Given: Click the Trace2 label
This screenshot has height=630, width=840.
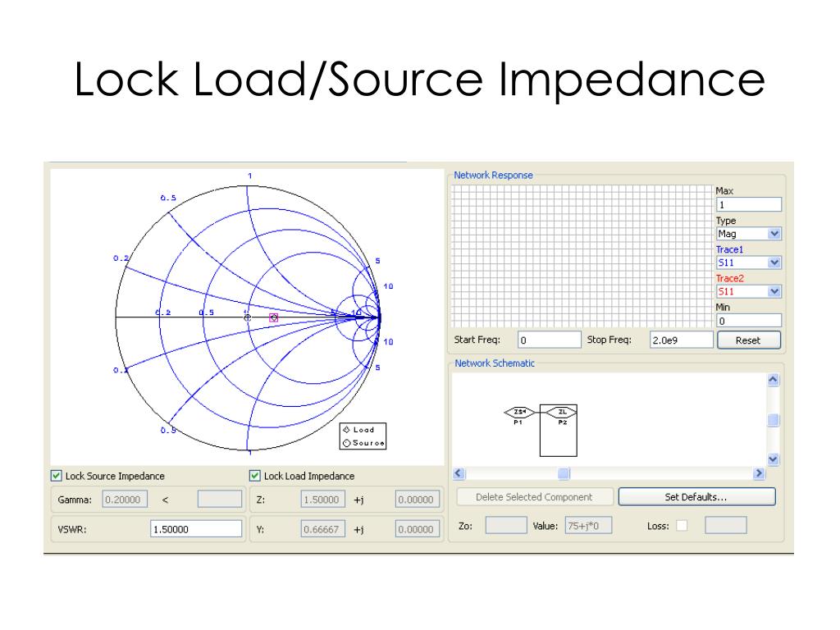Looking at the screenshot, I should pyautogui.click(x=729, y=279).
